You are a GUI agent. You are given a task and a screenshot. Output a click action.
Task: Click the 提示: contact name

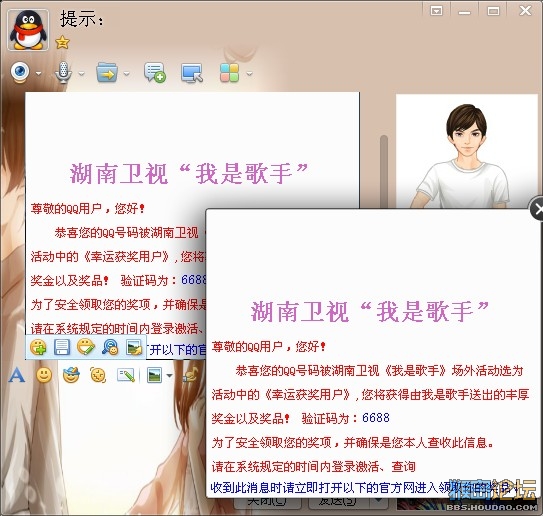82,19
